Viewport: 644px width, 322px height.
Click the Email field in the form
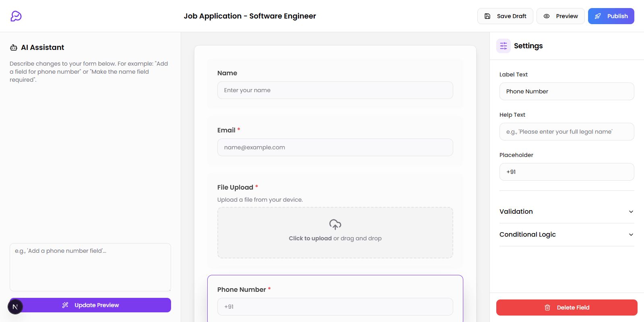[x=335, y=147]
